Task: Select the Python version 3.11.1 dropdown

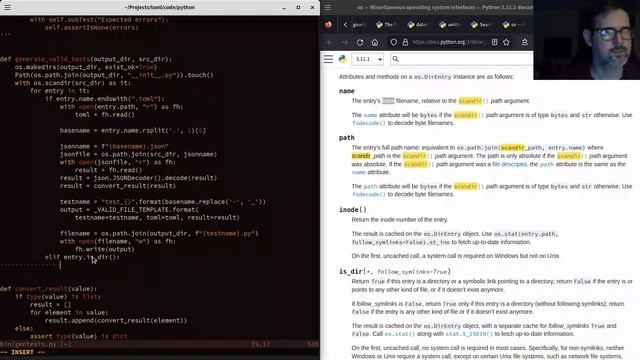Action: tap(368, 59)
